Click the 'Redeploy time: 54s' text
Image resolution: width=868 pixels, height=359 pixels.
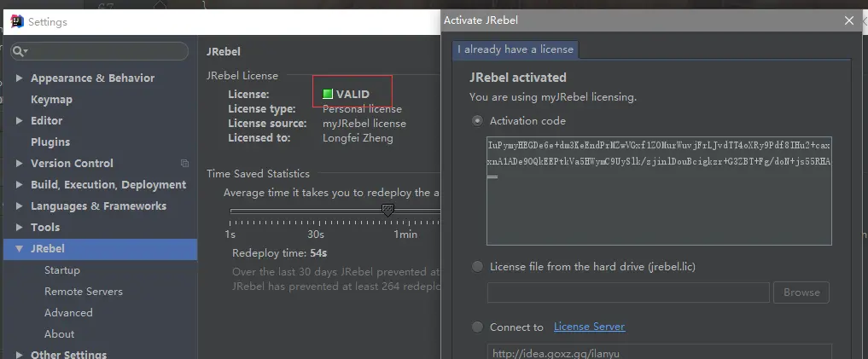pos(280,253)
